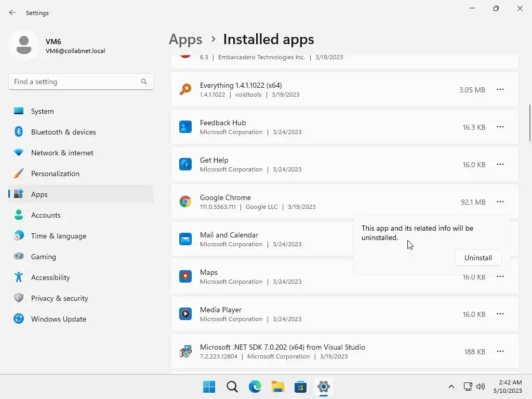Click the Media Player app icon

(185, 314)
